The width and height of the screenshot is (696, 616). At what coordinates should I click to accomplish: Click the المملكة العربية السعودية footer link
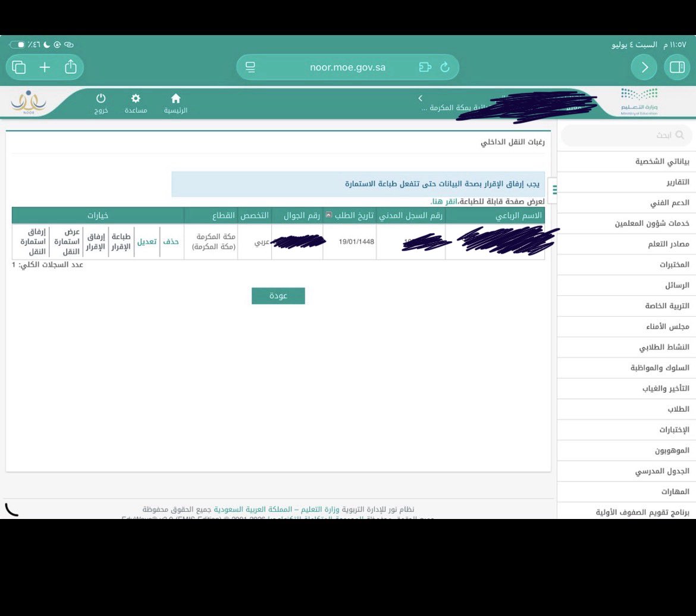(253, 509)
